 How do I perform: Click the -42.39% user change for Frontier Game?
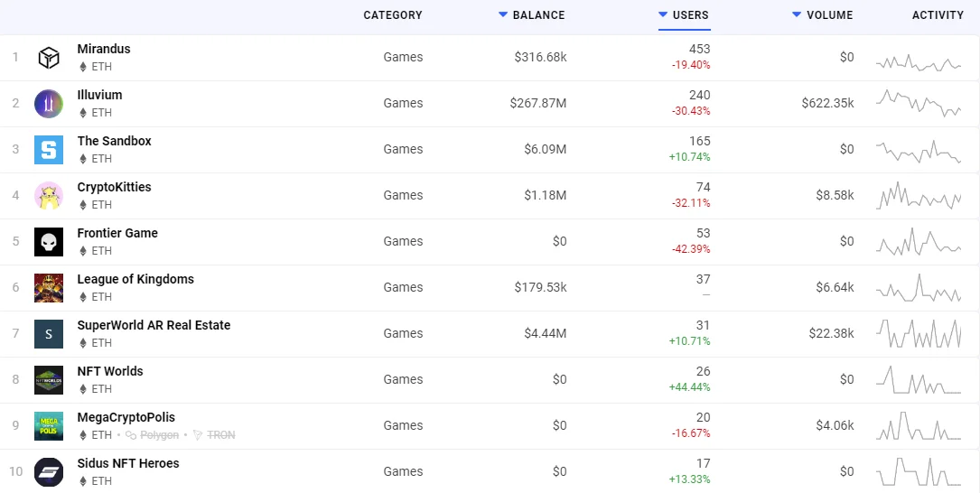[x=691, y=249]
